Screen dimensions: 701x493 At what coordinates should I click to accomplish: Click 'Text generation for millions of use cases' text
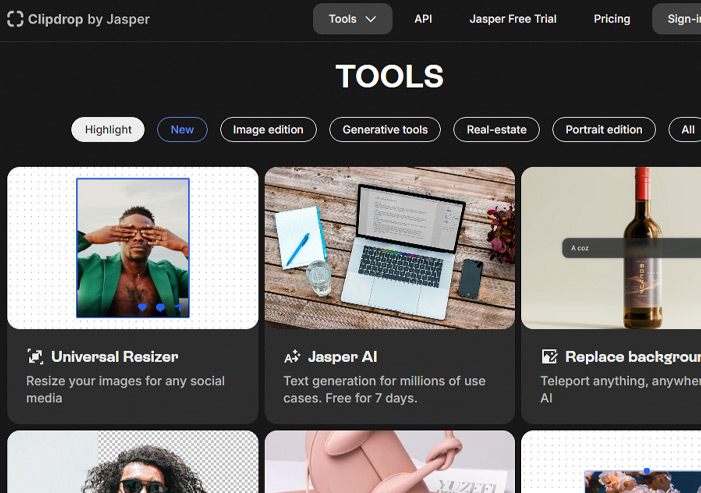click(x=384, y=389)
